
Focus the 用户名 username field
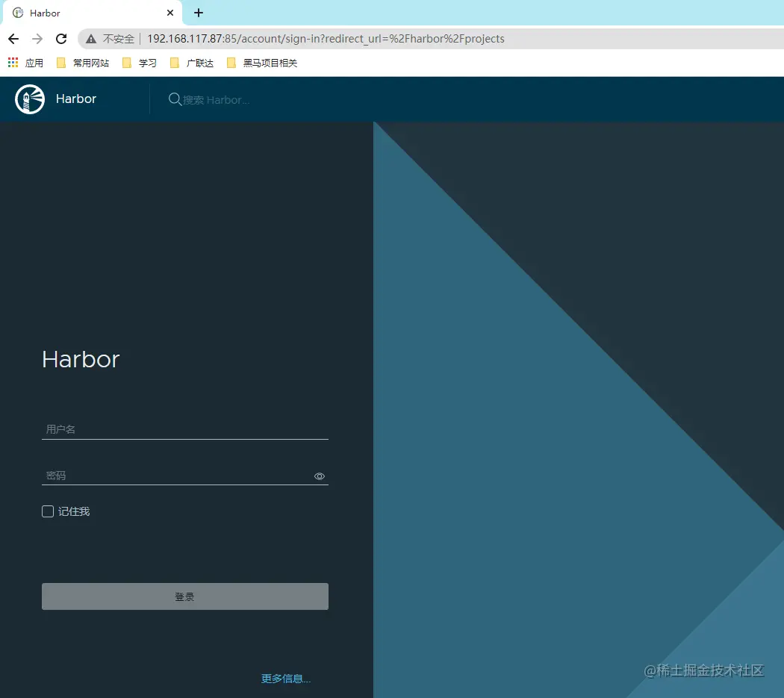click(185, 429)
